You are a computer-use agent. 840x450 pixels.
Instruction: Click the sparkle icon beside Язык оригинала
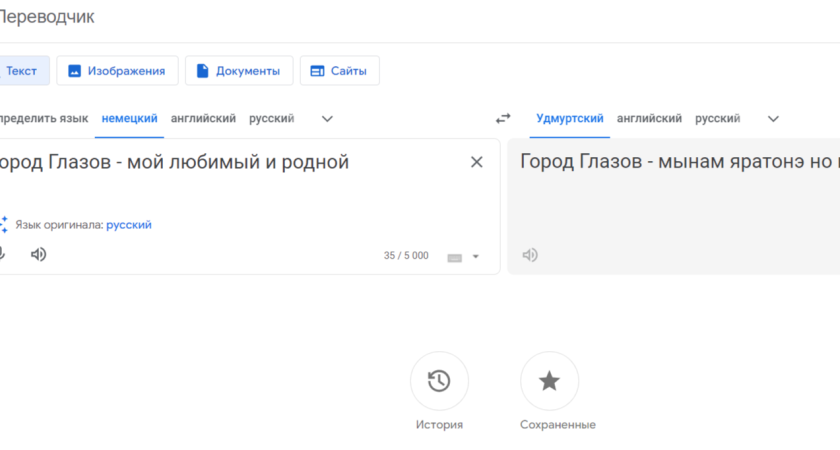[x=4, y=224]
